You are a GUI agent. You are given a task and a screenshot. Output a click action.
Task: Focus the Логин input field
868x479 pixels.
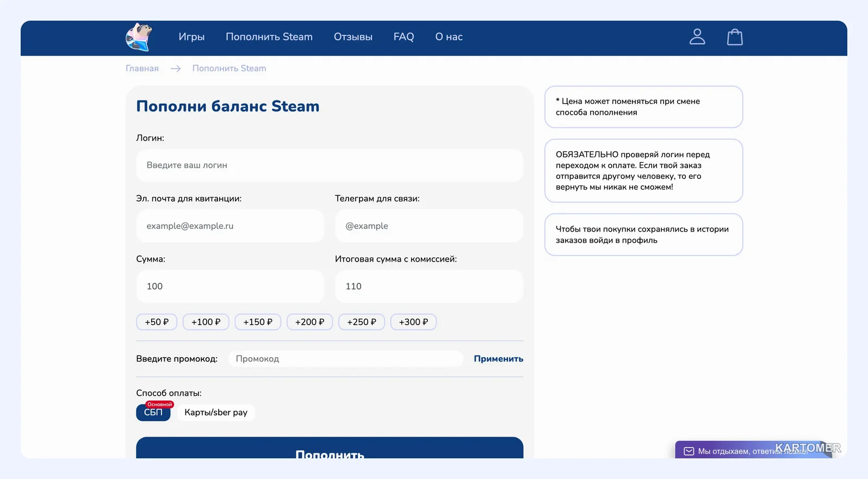(330, 165)
